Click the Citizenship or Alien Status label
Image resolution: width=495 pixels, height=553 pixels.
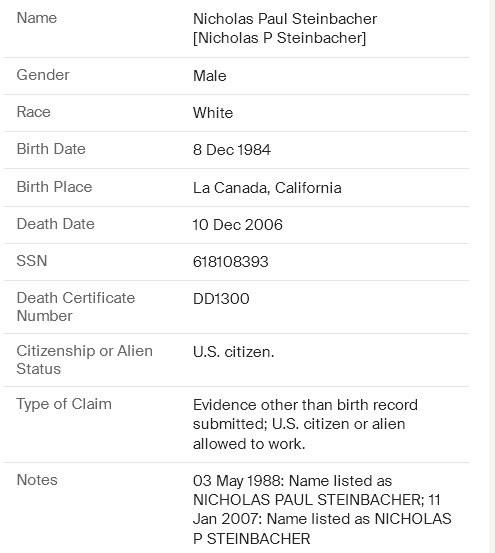tap(85, 360)
